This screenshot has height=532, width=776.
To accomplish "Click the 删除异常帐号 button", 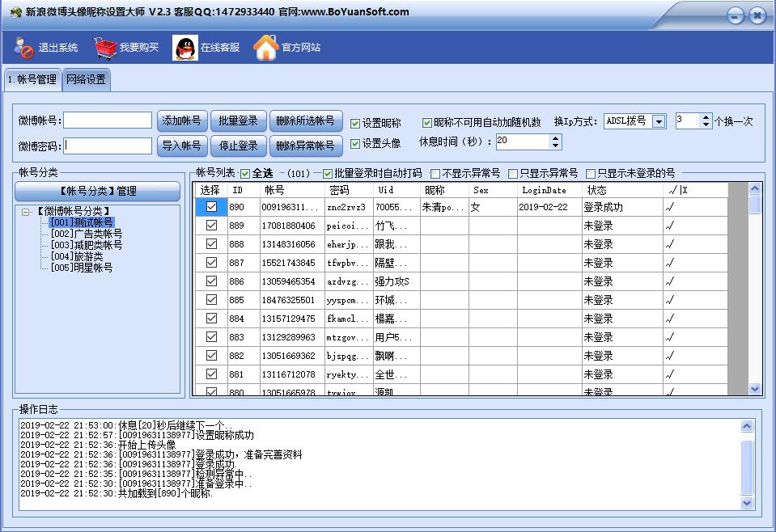I will [305, 146].
